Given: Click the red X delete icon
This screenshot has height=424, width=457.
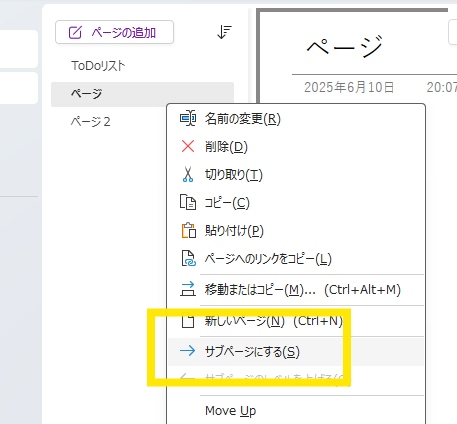Looking at the screenshot, I should coord(188,146).
